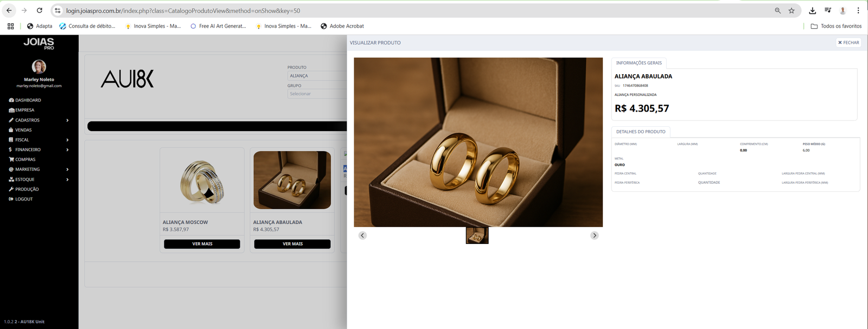Open the Produção wrench item

pos(27,189)
